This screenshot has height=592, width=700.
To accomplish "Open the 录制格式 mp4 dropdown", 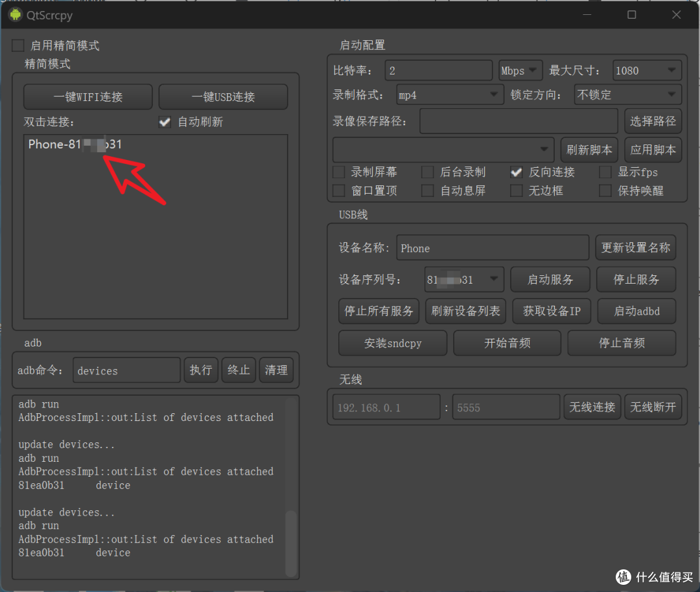I will [449, 95].
